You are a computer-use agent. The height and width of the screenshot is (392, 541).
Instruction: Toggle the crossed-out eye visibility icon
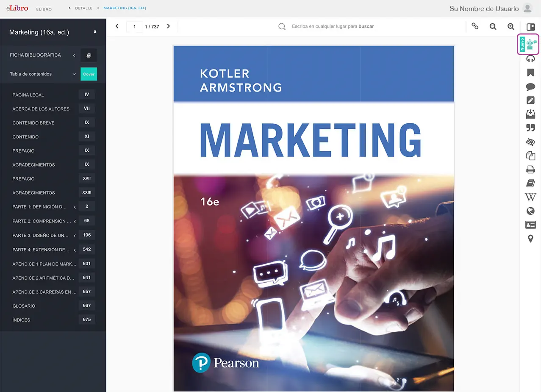(530, 142)
